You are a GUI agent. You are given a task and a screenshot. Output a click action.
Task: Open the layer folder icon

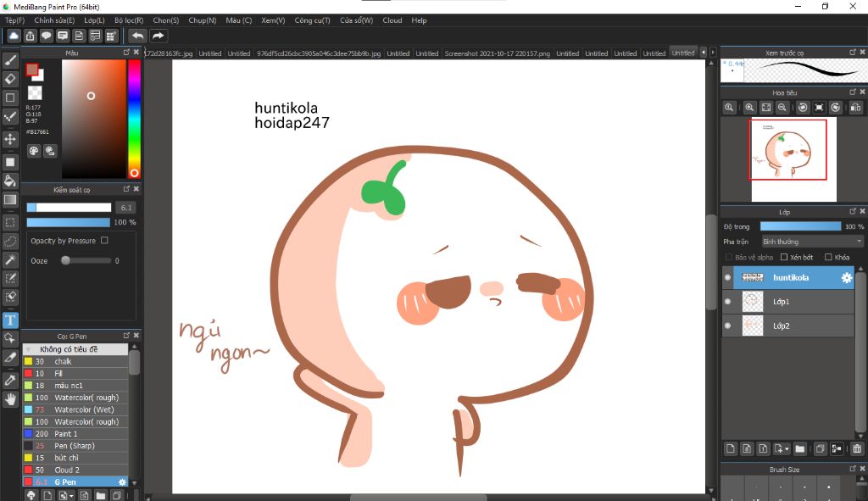coord(799,448)
